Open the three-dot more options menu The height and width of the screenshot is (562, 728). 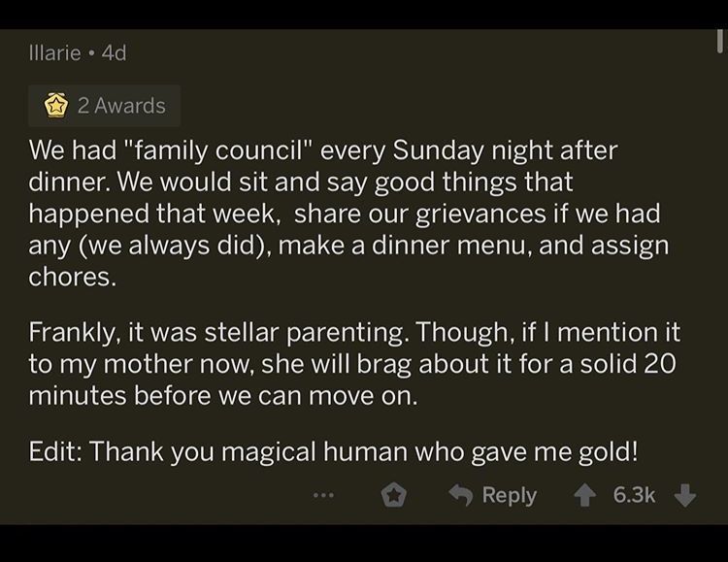[323, 495]
